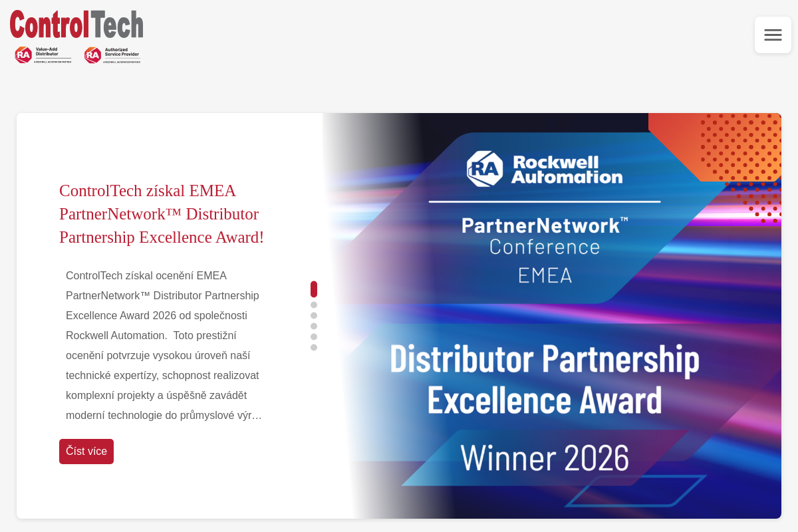
Task: Open the hamburger navigation menu
Action: pos(773,35)
